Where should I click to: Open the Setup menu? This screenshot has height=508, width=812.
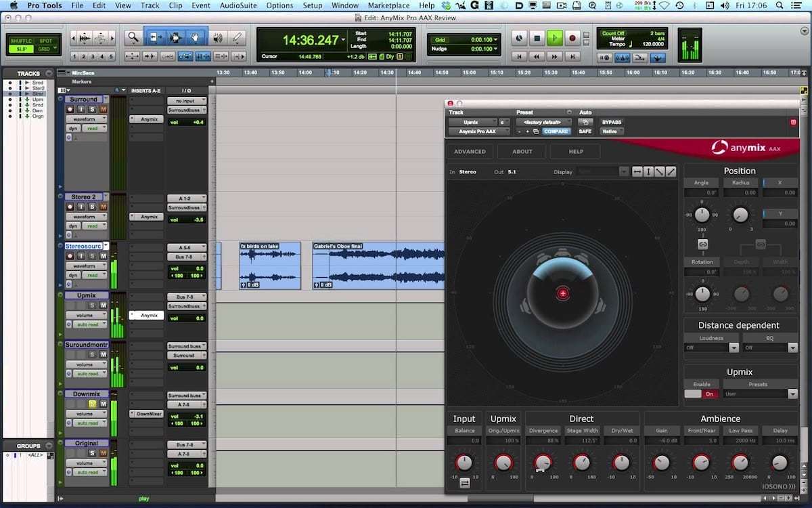(x=313, y=5)
